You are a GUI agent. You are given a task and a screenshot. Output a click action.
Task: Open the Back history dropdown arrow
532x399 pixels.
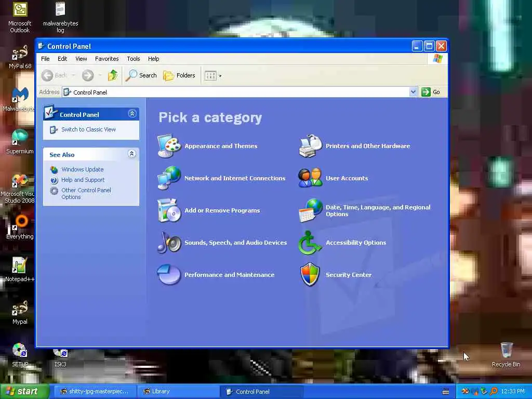pos(73,75)
